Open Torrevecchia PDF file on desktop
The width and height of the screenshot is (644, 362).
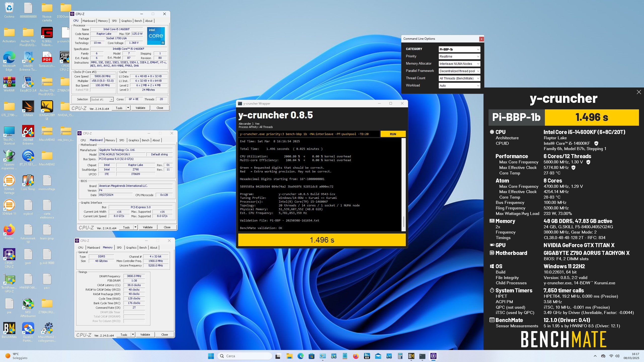tap(47, 59)
